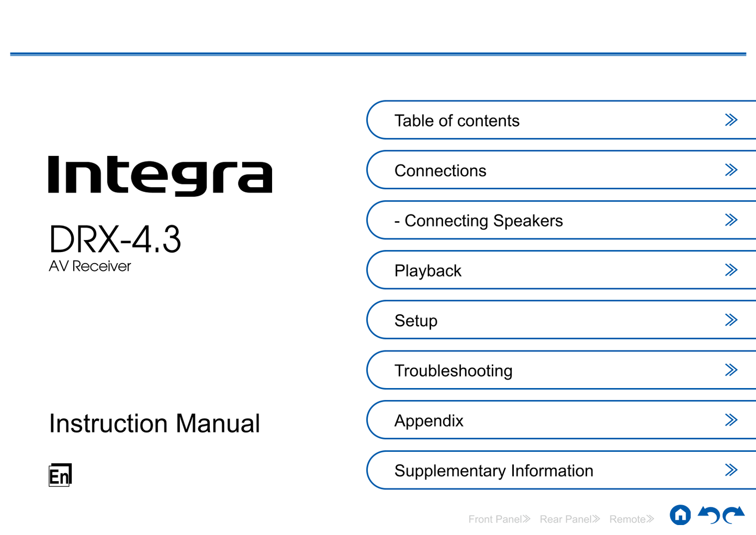
Task: Click the Instruction Manual title text
Action: [154, 424]
